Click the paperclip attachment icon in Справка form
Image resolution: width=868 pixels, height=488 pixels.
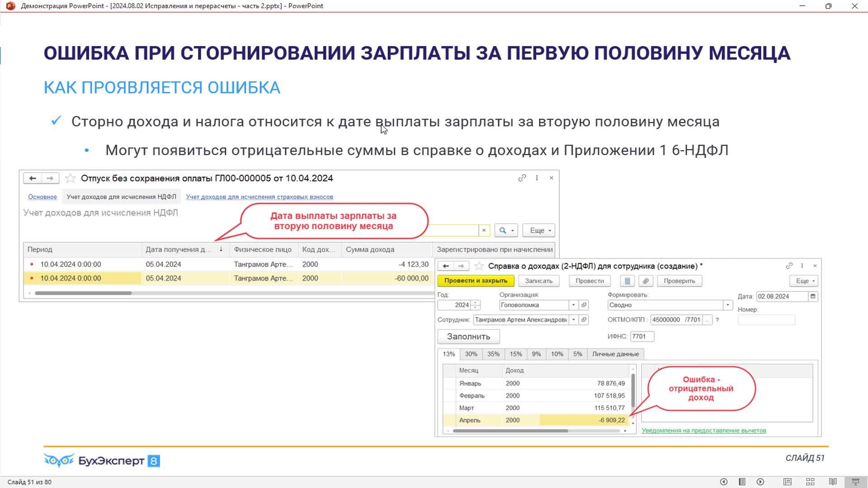[646, 281]
